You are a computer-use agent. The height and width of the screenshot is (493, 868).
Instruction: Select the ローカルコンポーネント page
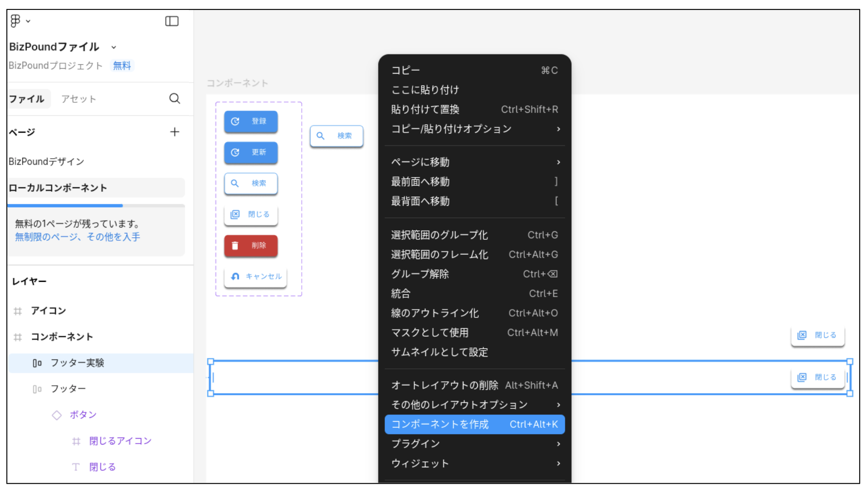point(96,188)
